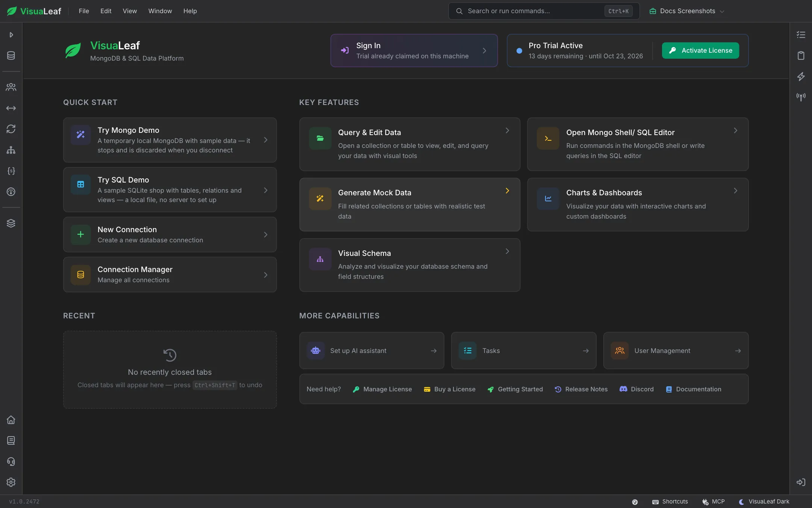
Task: Click the chevron on Visual Schema card
Action: point(507,251)
